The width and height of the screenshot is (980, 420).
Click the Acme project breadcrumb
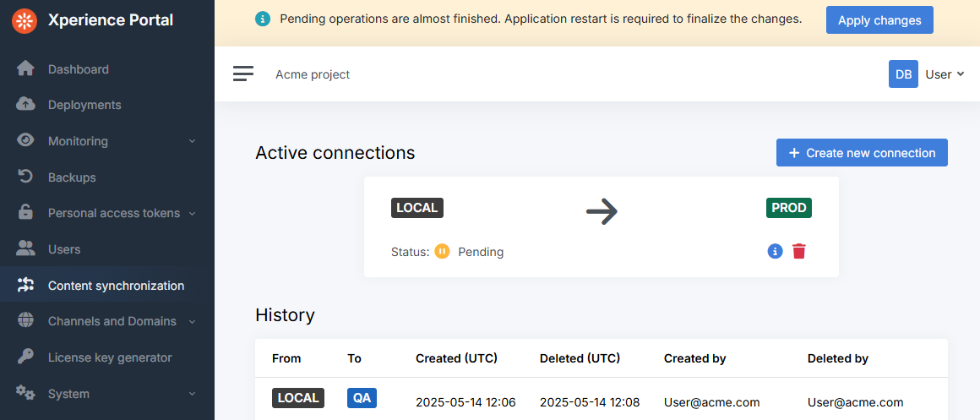(313, 74)
